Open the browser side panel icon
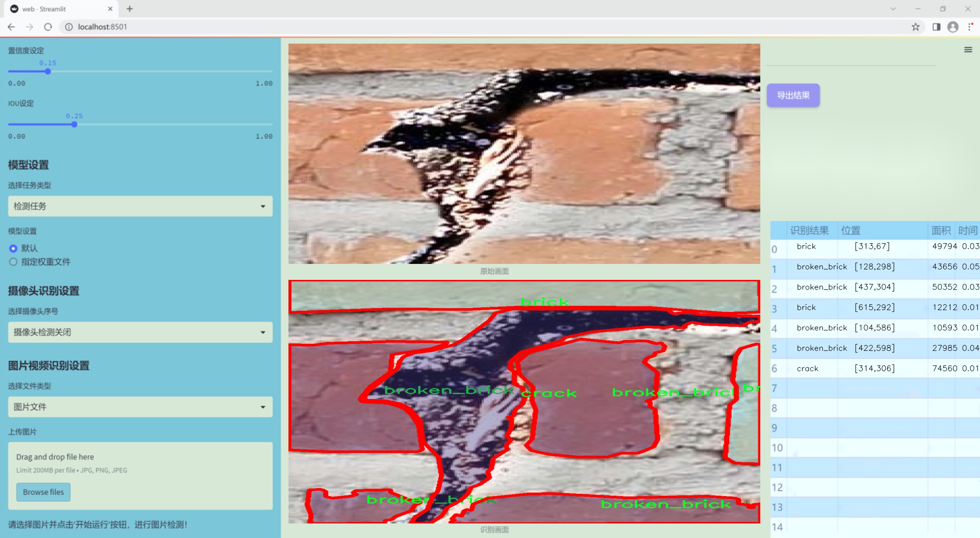Viewport: 980px width, 538px height. [936, 27]
